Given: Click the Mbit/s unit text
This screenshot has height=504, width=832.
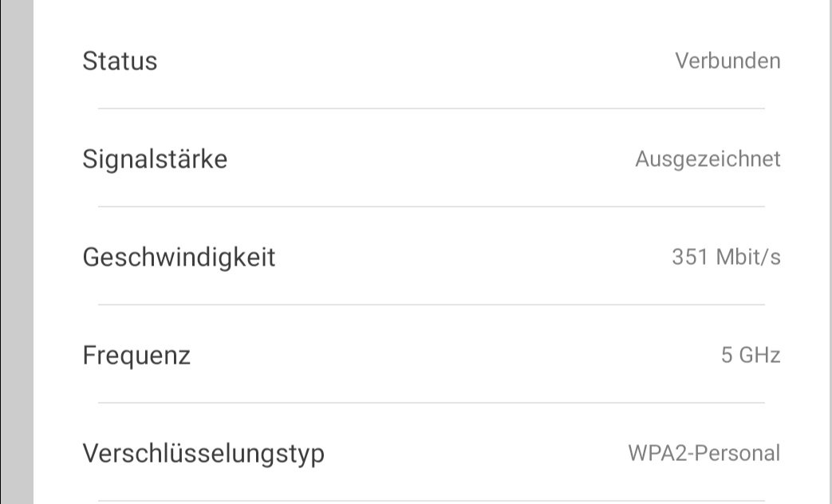Looking at the screenshot, I should click(748, 258).
